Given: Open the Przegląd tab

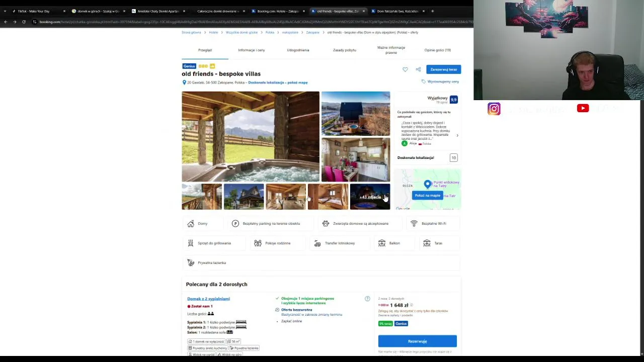Looking at the screenshot, I should [205, 50].
